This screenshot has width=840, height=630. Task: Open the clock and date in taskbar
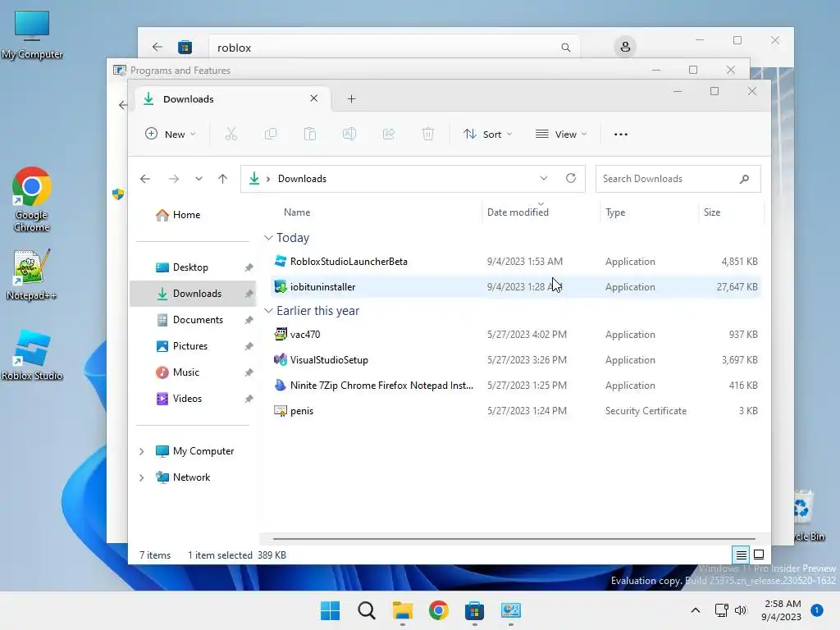(782, 610)
